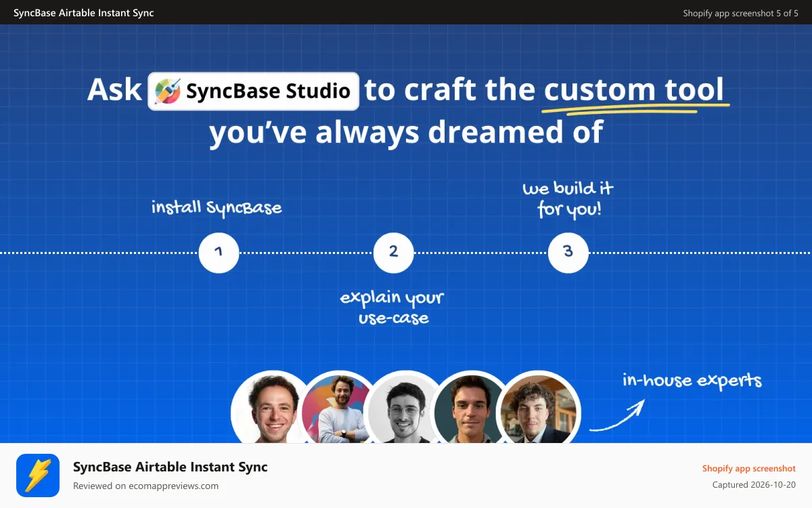Click the orange "Shopify app screenshot" label
Viewport: 812px width, 508px height.
pos(749,468)
